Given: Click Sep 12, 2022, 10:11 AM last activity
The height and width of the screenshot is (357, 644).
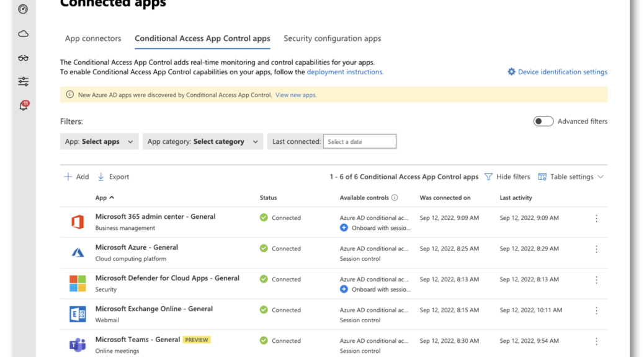Looking at the screenshot, I should pyautogui.click(x=530, y=311).
